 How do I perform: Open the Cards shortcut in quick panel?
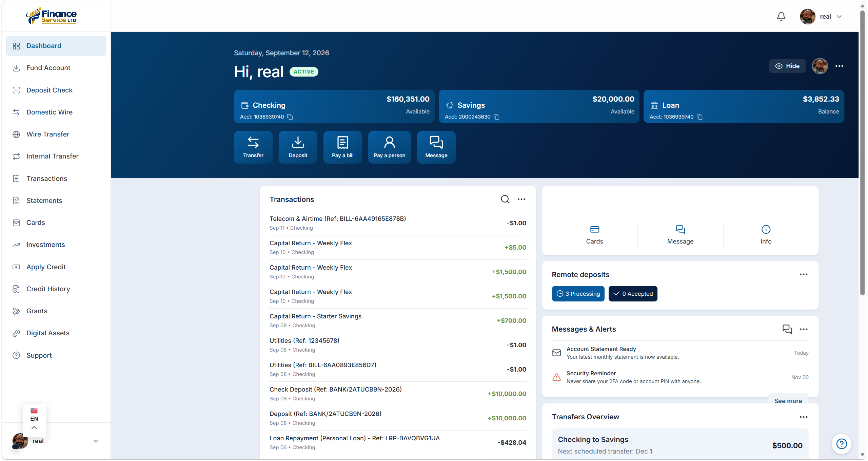pos(594,235)
